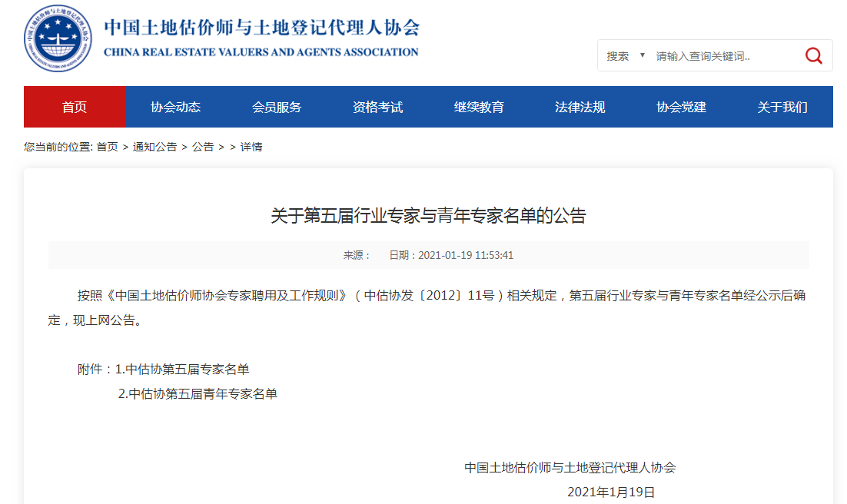This screenshot has height=504, width=847.
Task: Click the signature 中国土地估价师与土地登记代理人协会
Action: click(570, 468)
